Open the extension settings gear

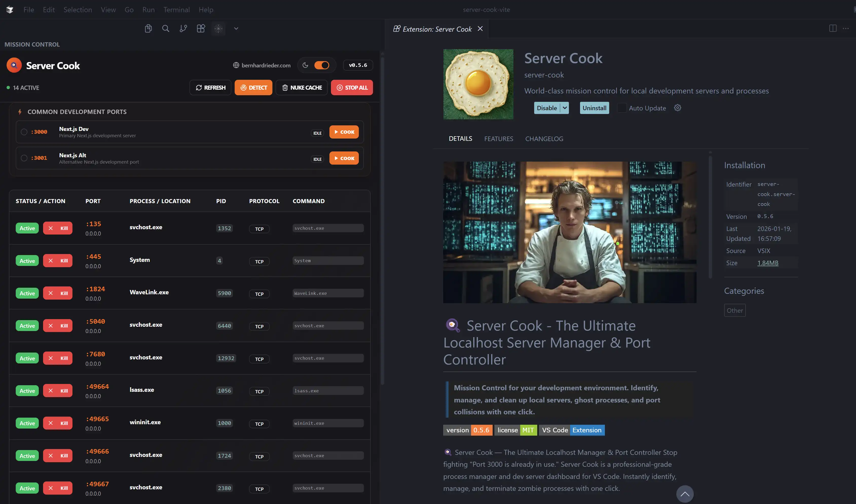(x=678, y=108)
